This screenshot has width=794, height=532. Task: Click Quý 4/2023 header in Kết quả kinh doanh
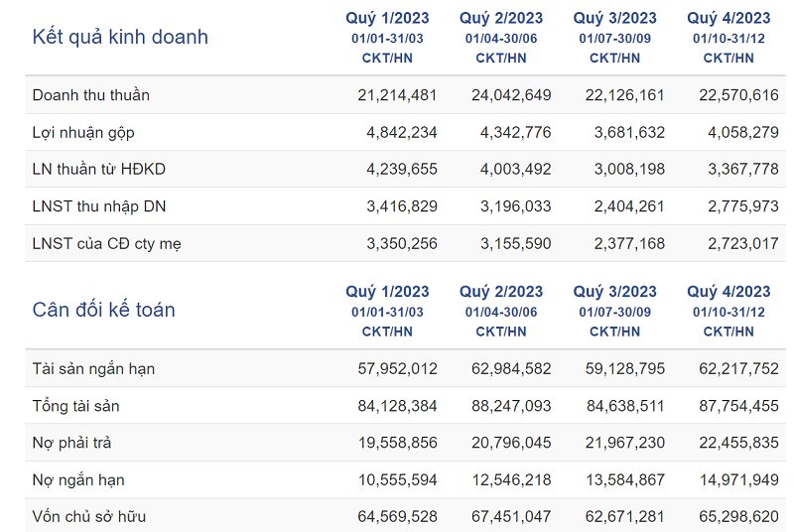728,18
